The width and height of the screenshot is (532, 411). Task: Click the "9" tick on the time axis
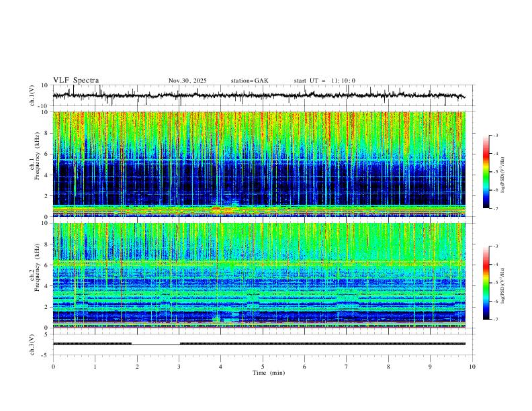click(x=430, y=367)
